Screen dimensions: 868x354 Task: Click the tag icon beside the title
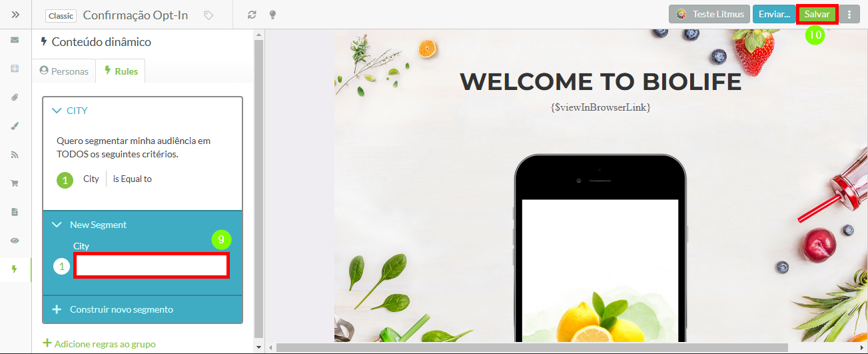pos(209,15)
